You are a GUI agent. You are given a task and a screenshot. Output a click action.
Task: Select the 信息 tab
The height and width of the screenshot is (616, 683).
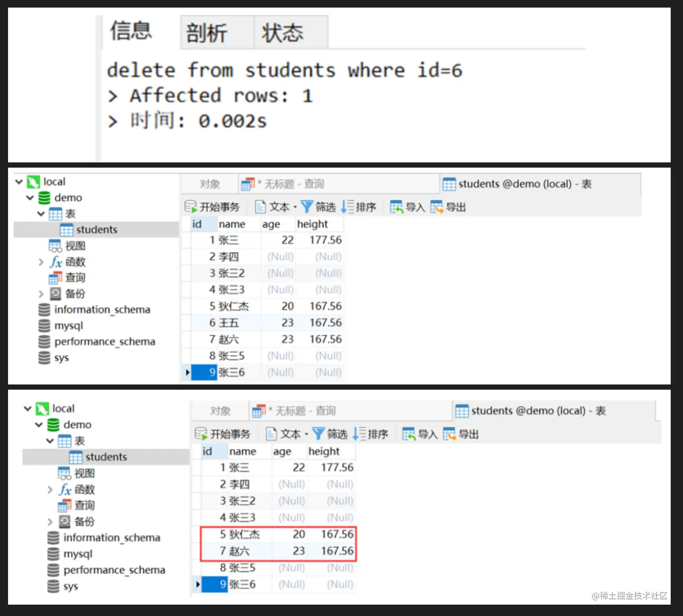[x=131, y=31]
